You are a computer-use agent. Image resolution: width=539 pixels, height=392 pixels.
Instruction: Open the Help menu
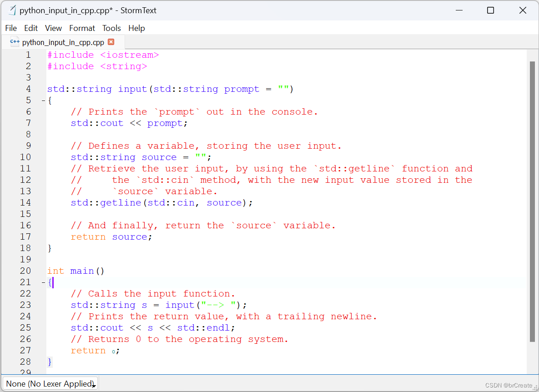tap(136, 28)
